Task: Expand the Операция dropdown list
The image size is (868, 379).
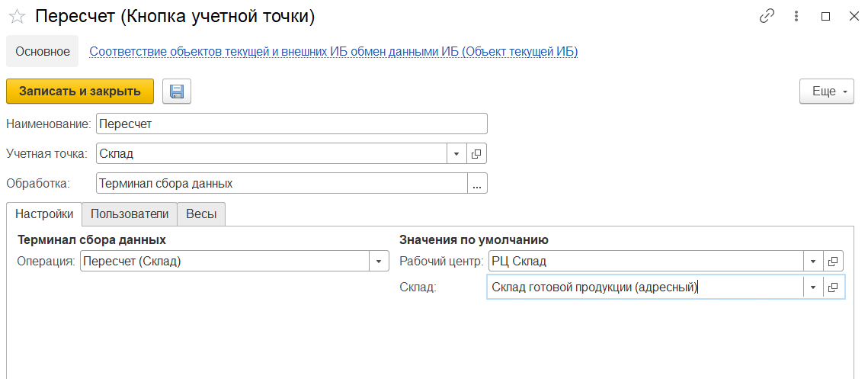Action: coord(379,262)
